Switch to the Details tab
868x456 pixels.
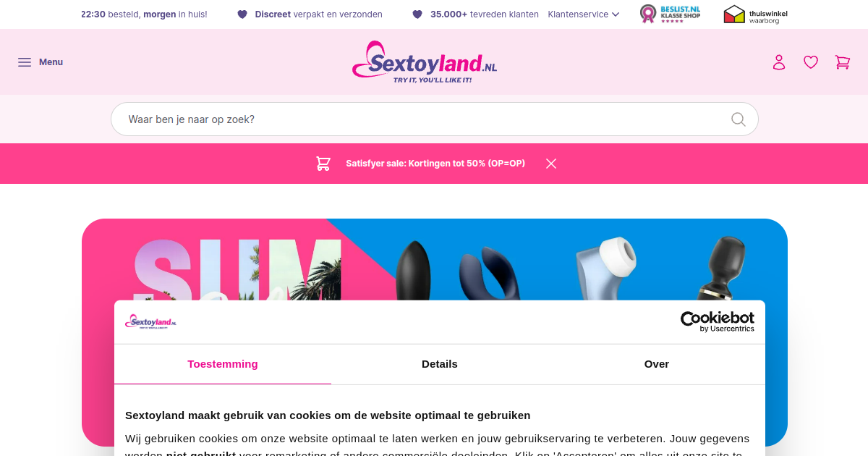440,364
